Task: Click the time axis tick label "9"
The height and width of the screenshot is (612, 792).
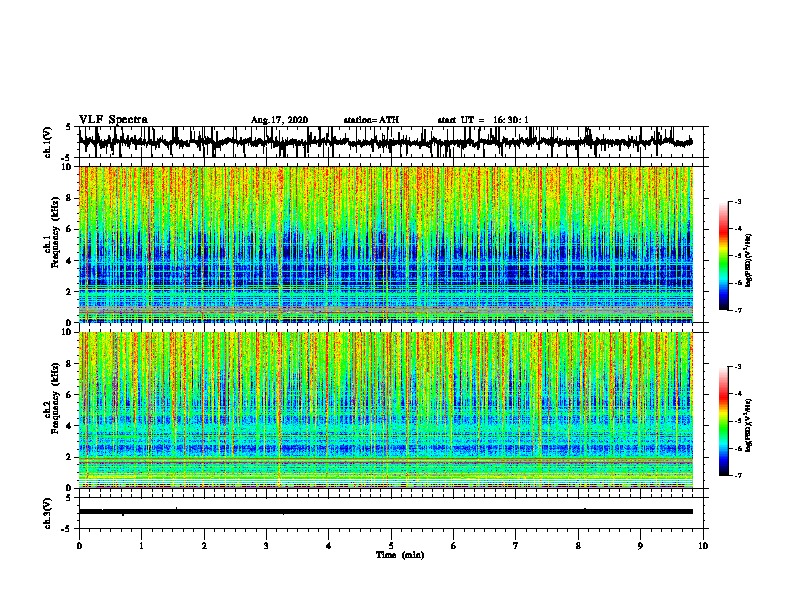Action: coord(640,546)
